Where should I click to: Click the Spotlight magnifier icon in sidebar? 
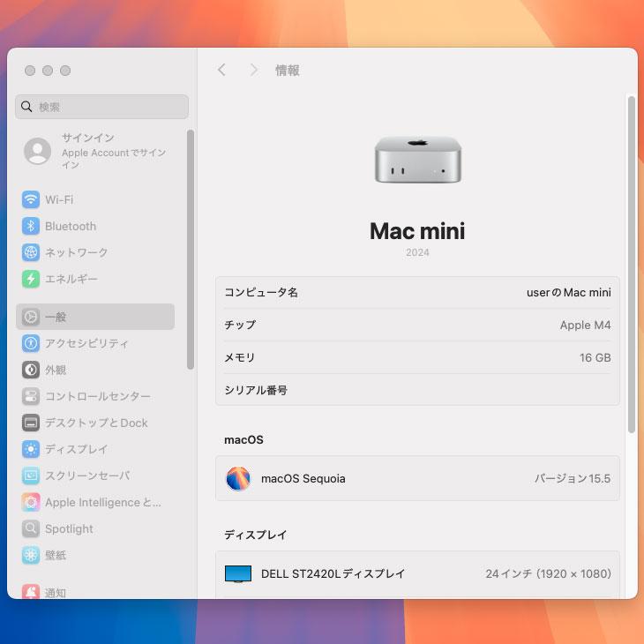pyautogui.click(x=31, y=528)
